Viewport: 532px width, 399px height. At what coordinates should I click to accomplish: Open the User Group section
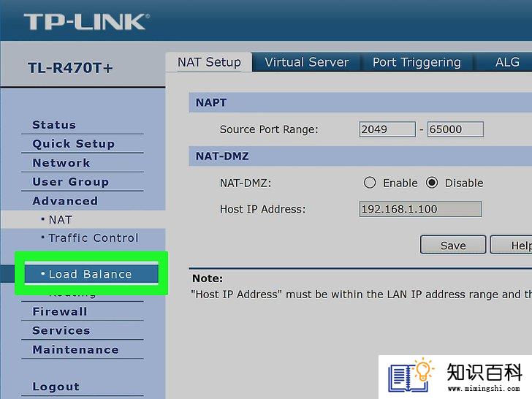[x=71, y=182]
